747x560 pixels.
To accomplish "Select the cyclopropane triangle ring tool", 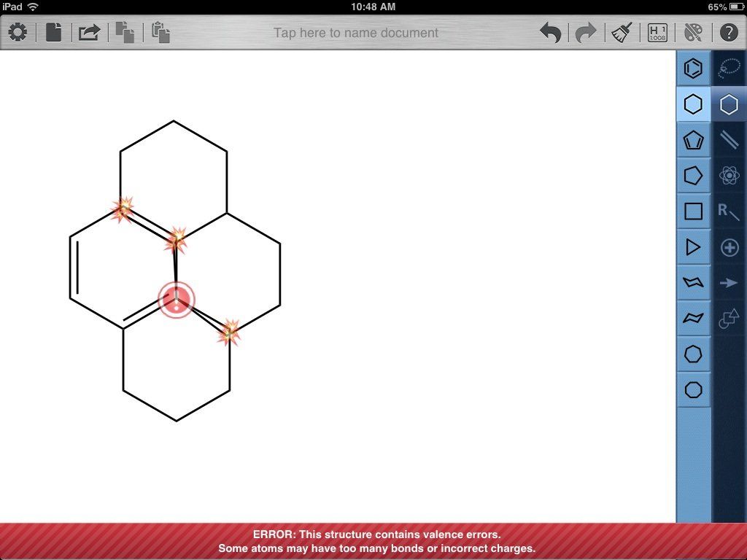I will click(x=693, y=246).
